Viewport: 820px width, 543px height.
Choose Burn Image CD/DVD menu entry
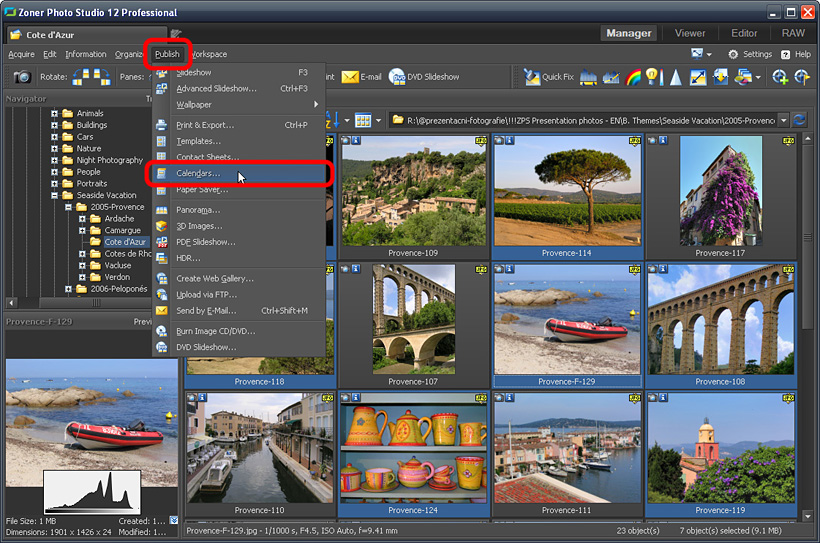tap(239, 331)
